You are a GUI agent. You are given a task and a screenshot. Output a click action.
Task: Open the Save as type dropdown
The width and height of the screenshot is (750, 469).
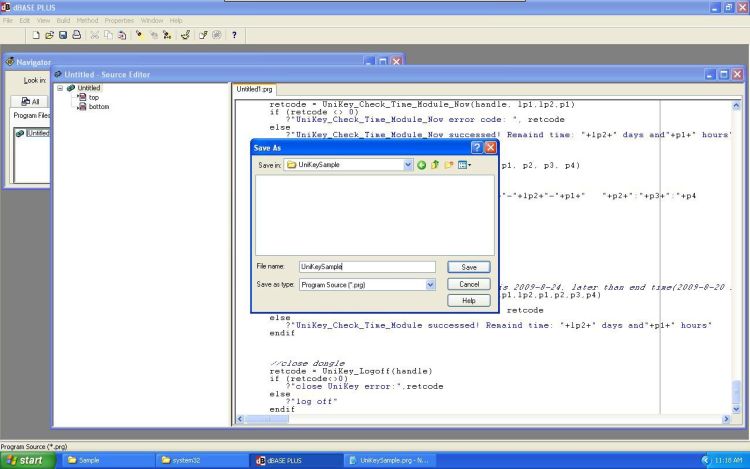tap(430, 285)
